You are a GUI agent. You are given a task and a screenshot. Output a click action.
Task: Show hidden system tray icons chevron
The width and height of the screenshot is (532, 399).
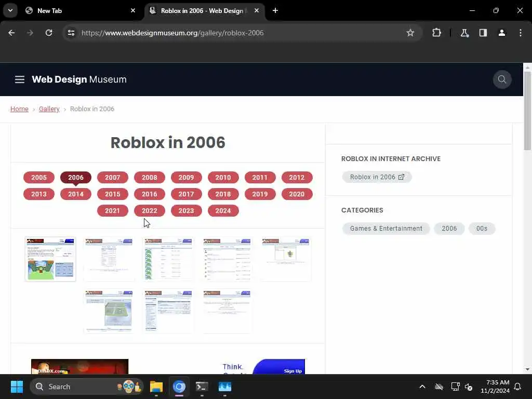[x=422, y=387]
